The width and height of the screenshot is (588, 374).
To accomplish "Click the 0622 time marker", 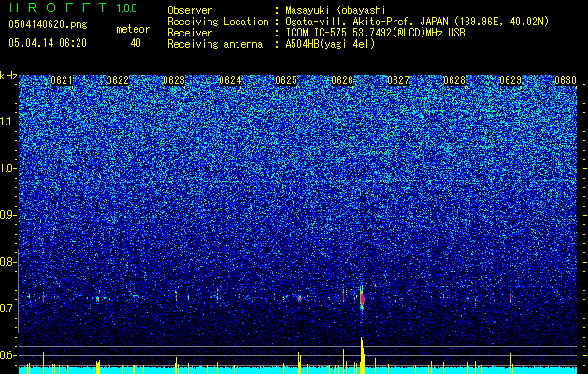I will click(x=118, y=80).
